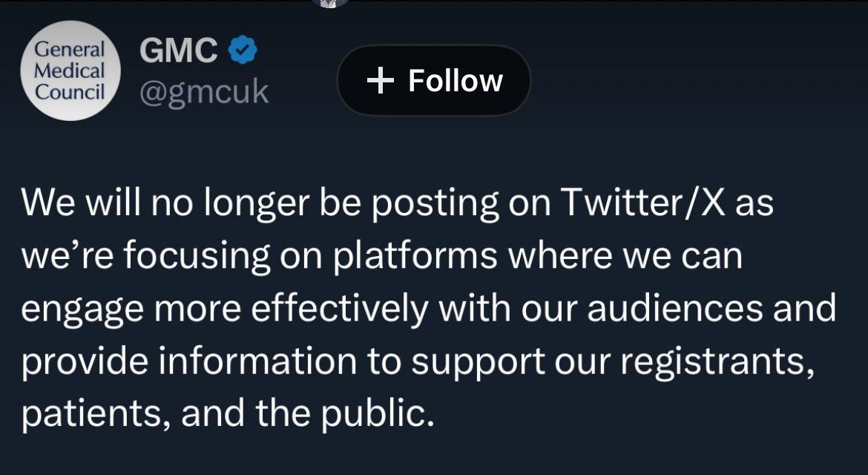The image size is (868, 475).
Task: Follow the GMC account
Action: click(x=434, y=80)
